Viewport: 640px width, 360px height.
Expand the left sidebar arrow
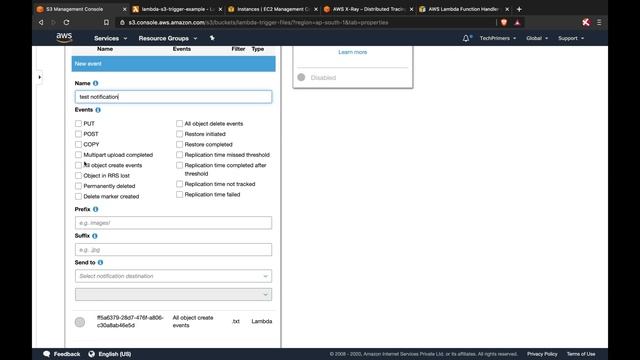(x=40, y=77)
